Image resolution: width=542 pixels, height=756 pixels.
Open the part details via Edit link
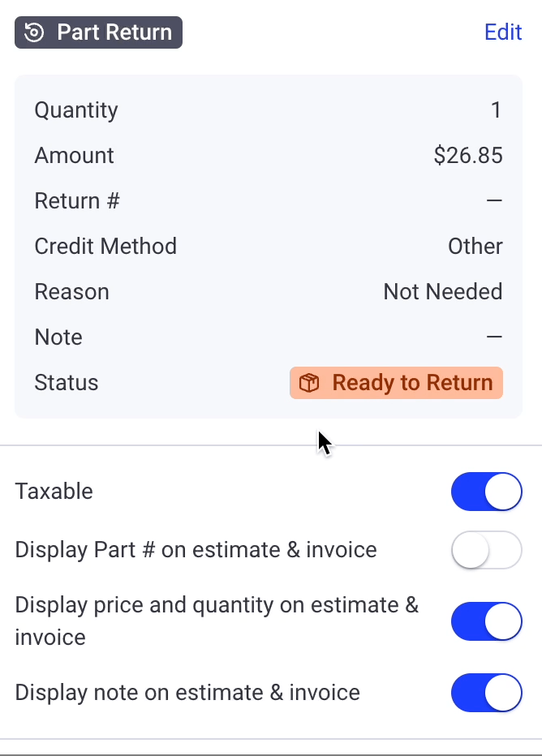coord(503,32)
